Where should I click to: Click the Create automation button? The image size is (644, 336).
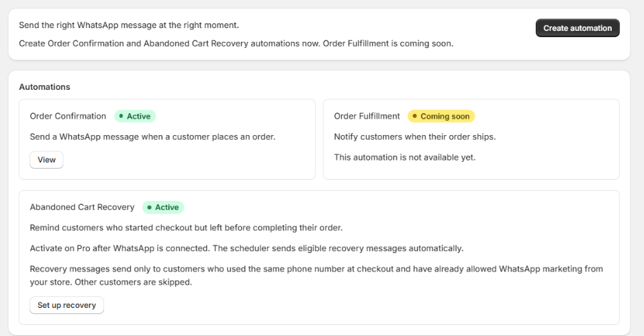click(578, 28)
